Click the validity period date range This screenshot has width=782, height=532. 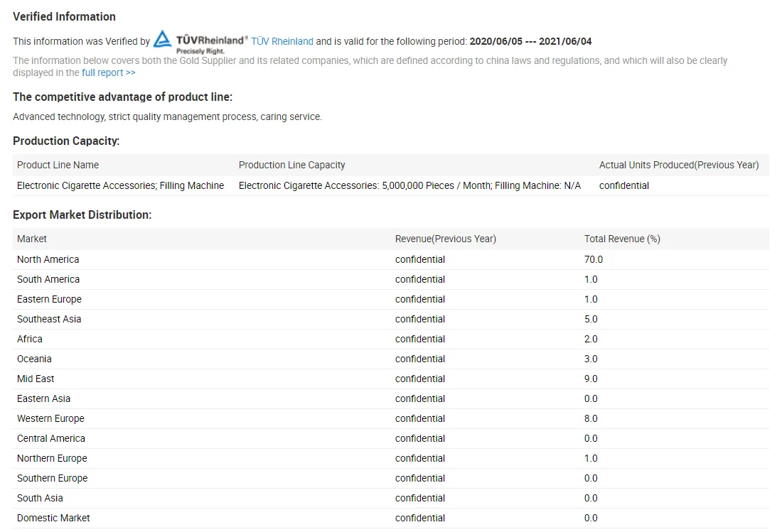pos(530,41)
